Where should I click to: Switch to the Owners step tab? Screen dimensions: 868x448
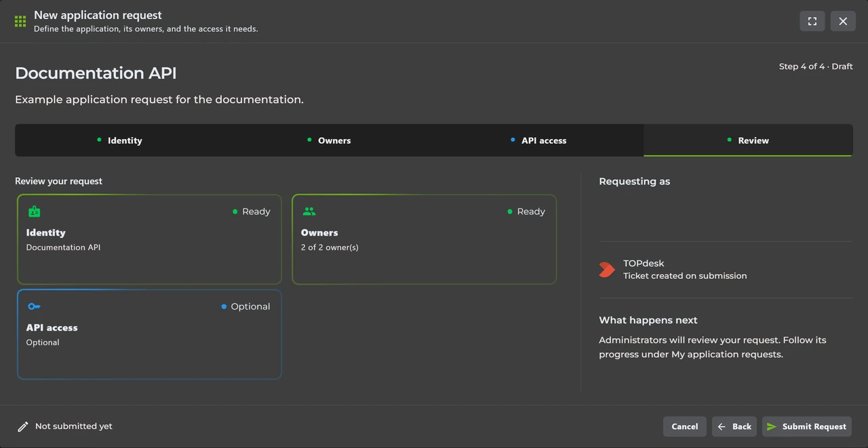(x=329, y=141)
